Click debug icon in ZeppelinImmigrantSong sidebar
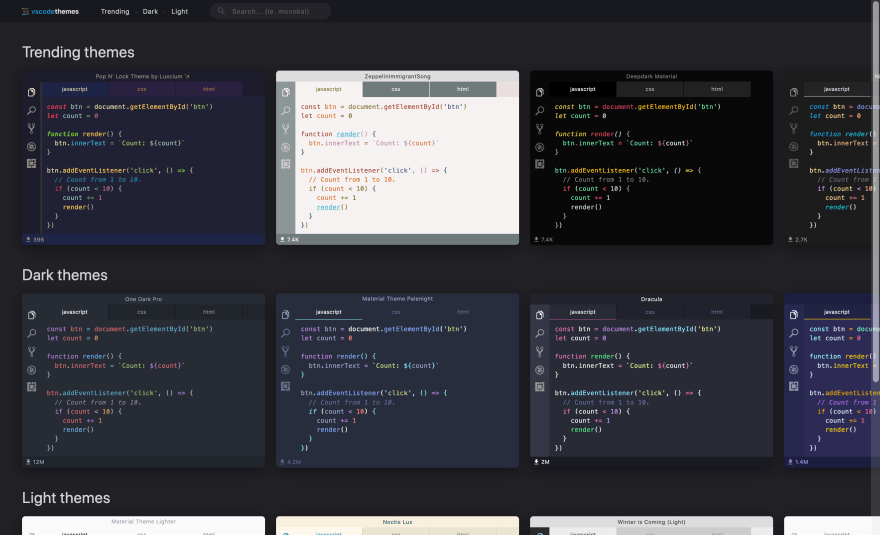The width and height of the screenshot is (880, 535). (x=286, y=147)
